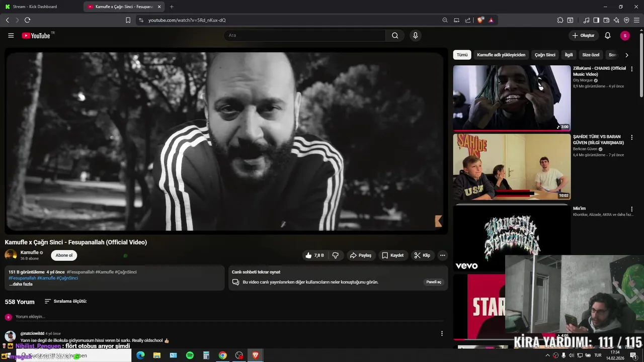This screenshot has height=362, width=644.
Task: Start voice search with microphone icon
Action: click(x=415, y=35)
